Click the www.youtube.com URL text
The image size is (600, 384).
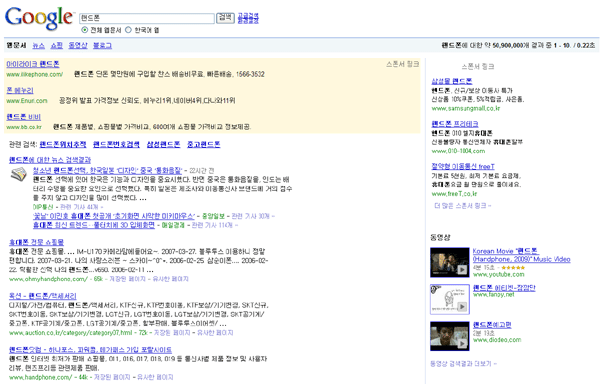(x=499, y=275)
